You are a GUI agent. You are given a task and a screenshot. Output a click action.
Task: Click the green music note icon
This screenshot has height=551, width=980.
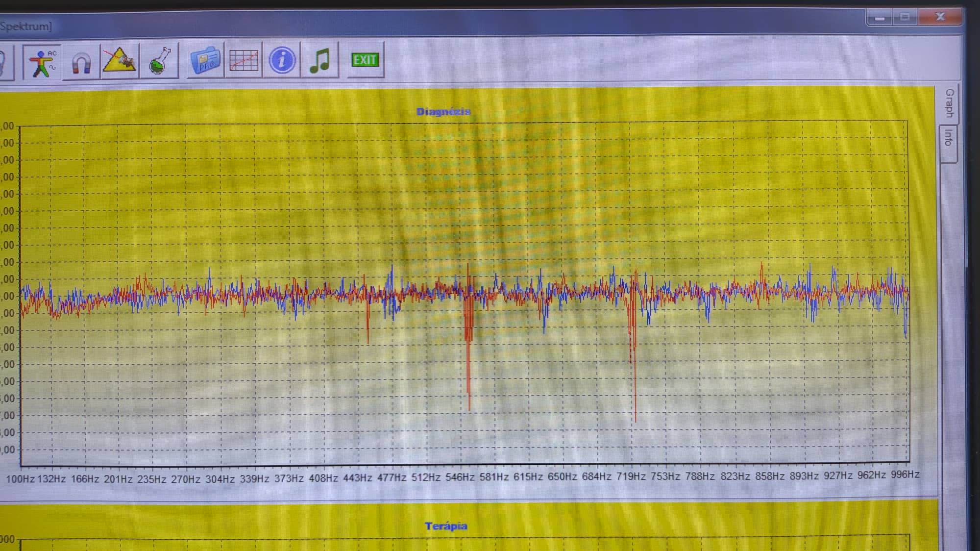[320, 61]
